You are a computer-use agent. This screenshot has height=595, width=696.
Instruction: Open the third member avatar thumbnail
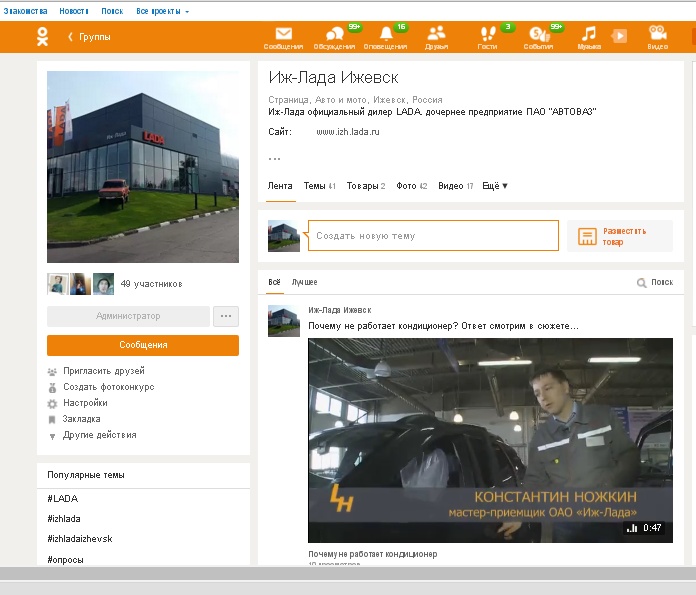(x=103, y=284)
